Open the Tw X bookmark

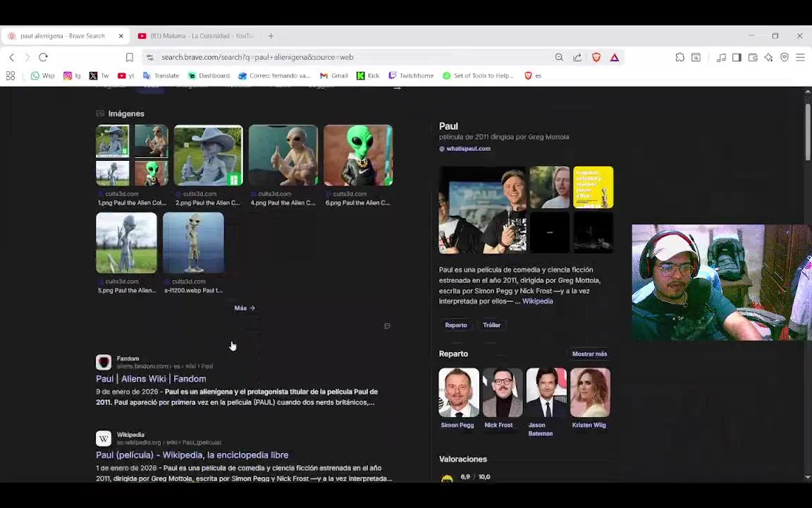click(99, 75)
